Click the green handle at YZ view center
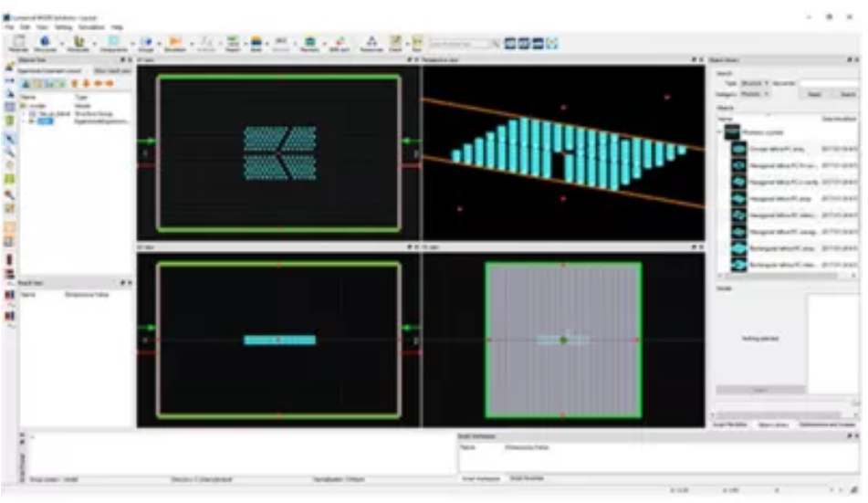Image resolution: width=868 pixels, height=503 pixels. pos(563,340)
